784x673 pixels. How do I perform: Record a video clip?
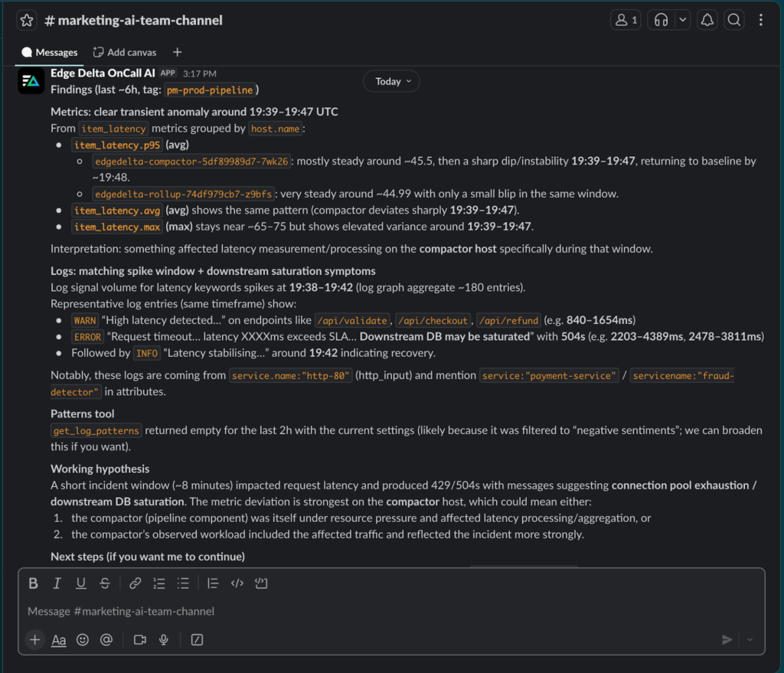coord(139,640)
